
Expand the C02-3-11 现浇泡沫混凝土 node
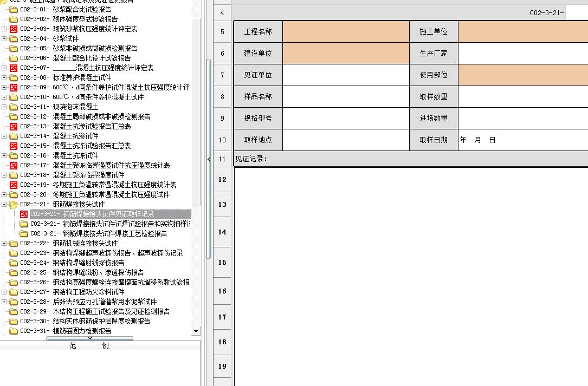(4, 107)
